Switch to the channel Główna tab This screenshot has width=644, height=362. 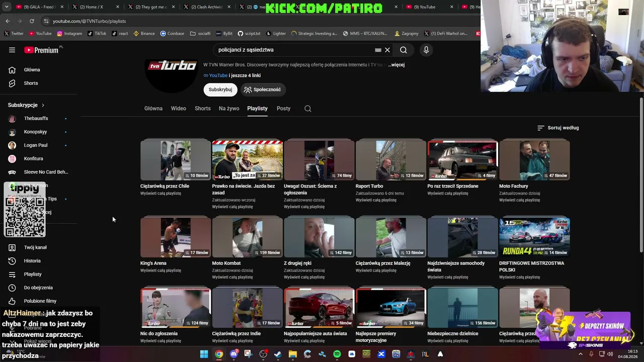point(153,109)
